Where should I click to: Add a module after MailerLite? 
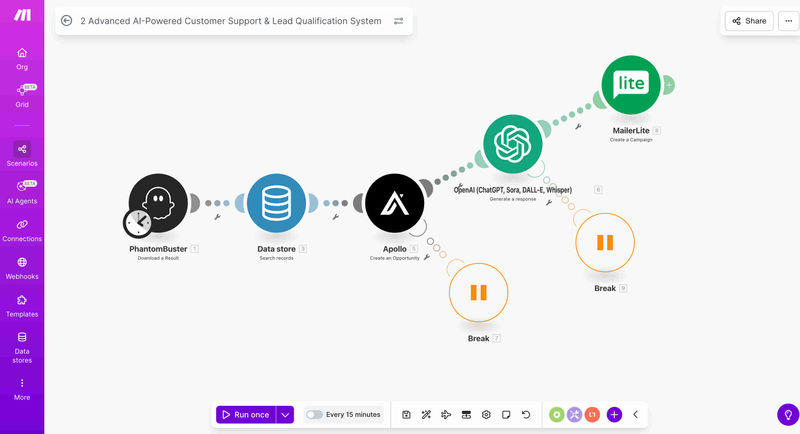coord(669,85)
